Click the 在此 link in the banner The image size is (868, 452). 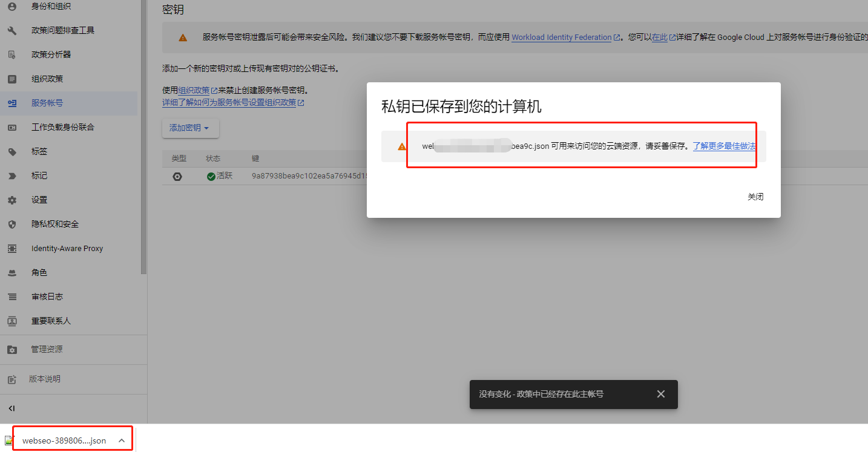click(663, 38)
